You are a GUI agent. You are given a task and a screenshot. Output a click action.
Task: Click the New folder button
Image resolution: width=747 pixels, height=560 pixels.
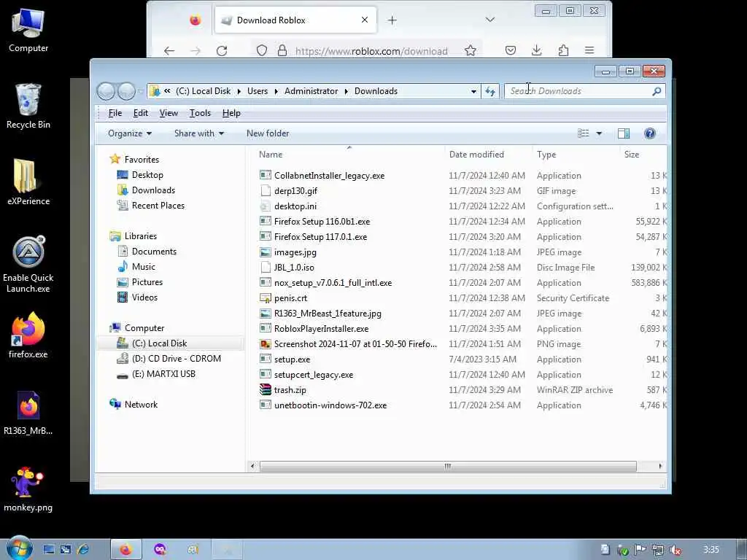(268, 133)
